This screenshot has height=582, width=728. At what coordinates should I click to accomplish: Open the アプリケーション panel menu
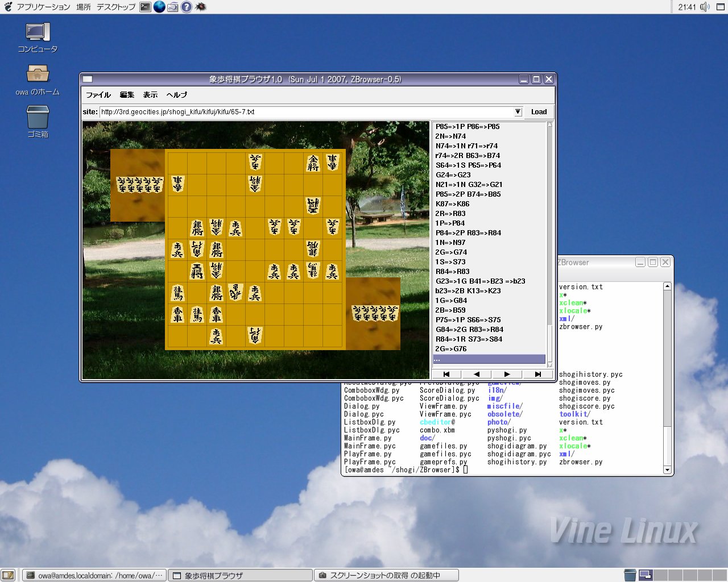pos(43,7)
